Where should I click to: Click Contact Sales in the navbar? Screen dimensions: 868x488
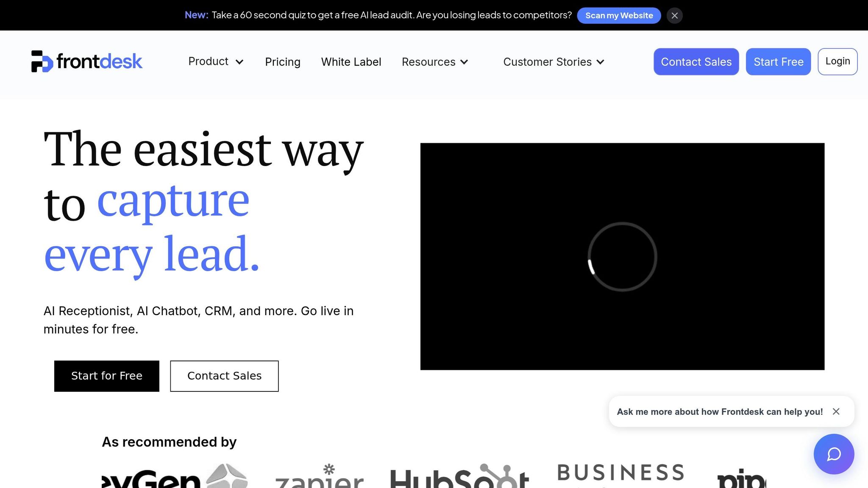pos(696,62)
